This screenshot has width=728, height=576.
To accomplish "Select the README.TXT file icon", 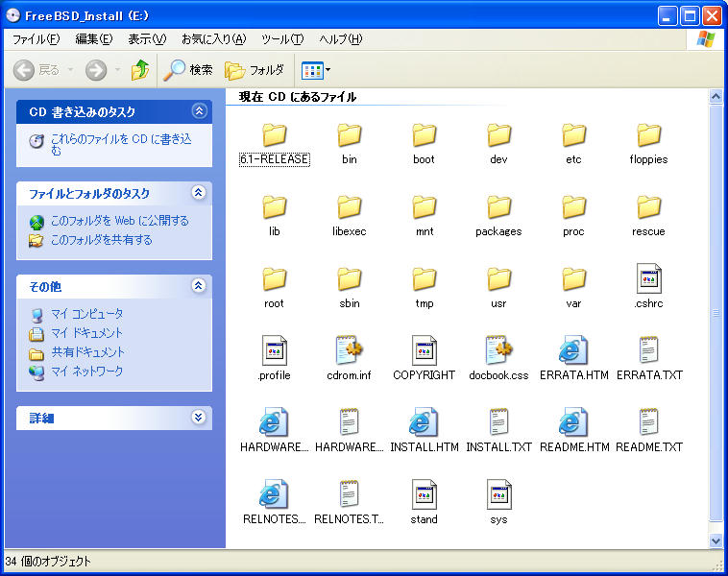I will tap(648, 421).
